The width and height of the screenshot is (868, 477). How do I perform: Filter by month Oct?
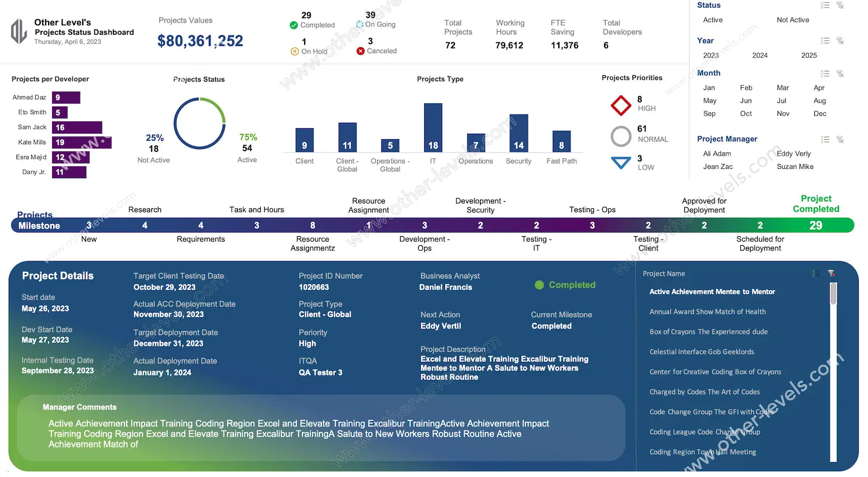click(746, 114)
